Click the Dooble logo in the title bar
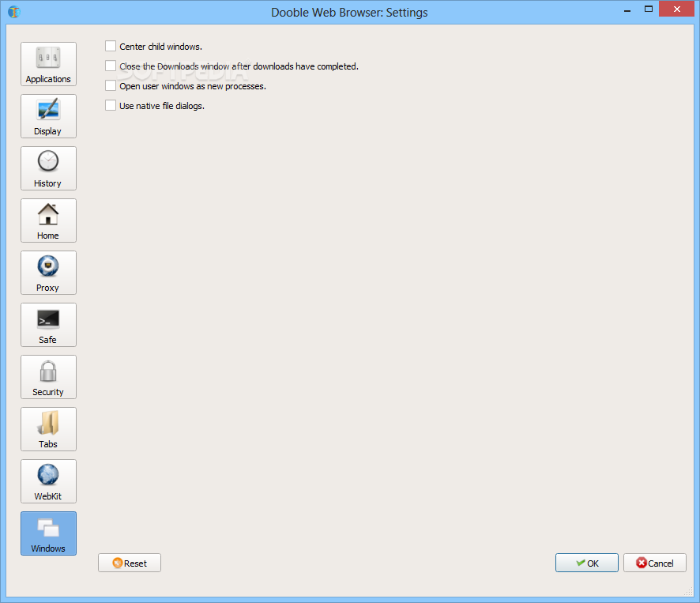 pos(14,12)
